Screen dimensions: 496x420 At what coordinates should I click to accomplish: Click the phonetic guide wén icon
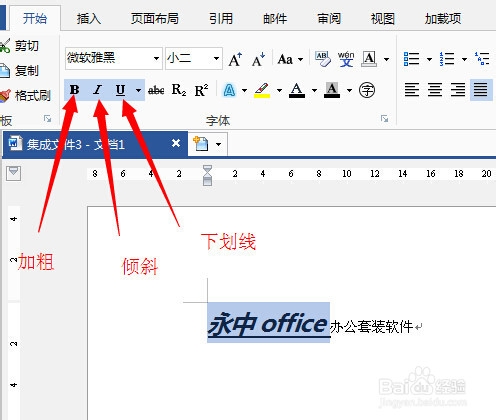[346, 59]
